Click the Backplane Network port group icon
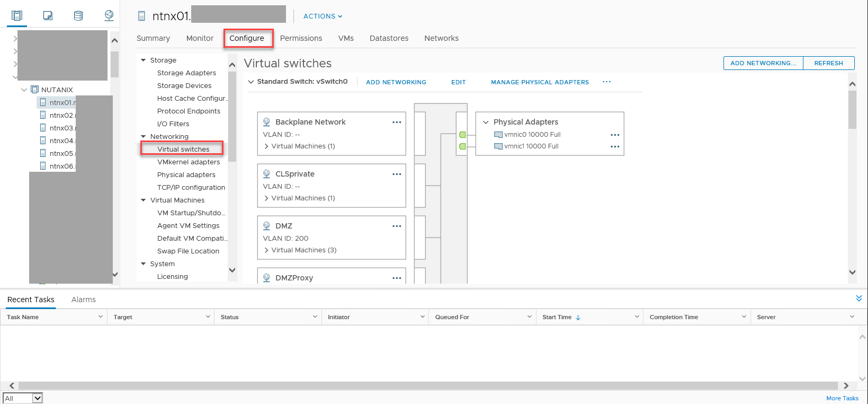 tap(267, 122)
